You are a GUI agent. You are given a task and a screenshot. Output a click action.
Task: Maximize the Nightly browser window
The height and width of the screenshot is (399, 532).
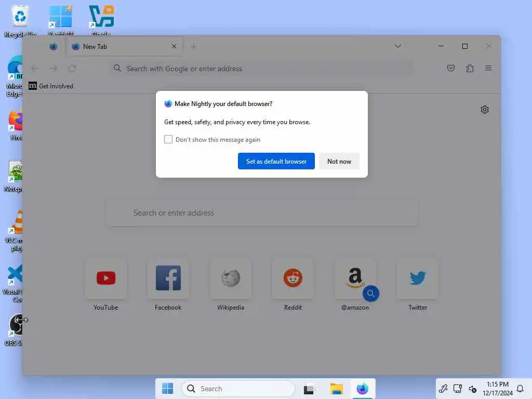tap(465, 46)
